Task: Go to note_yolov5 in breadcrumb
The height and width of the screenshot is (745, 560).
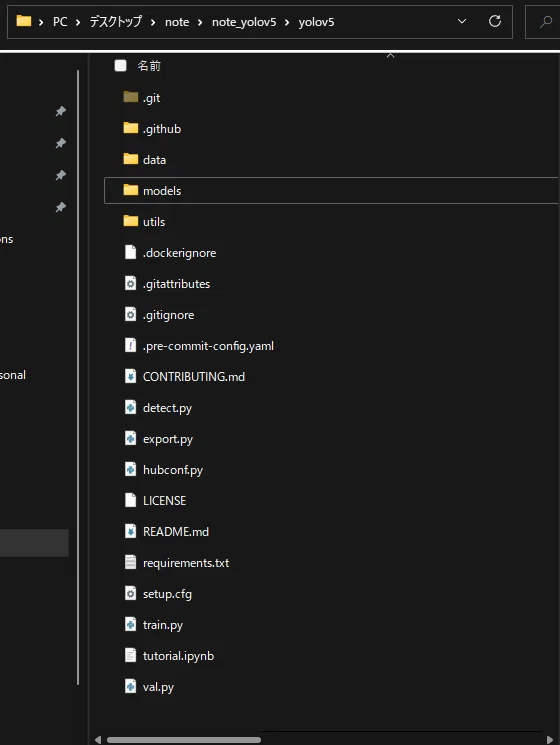Action: [244, 22]
